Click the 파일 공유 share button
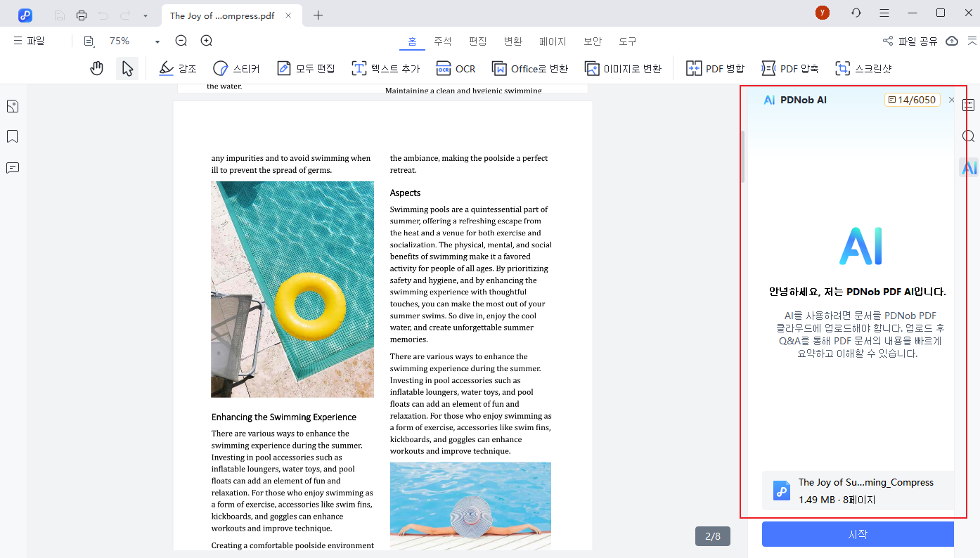This screenshot has width=980, height=558. 910,41
